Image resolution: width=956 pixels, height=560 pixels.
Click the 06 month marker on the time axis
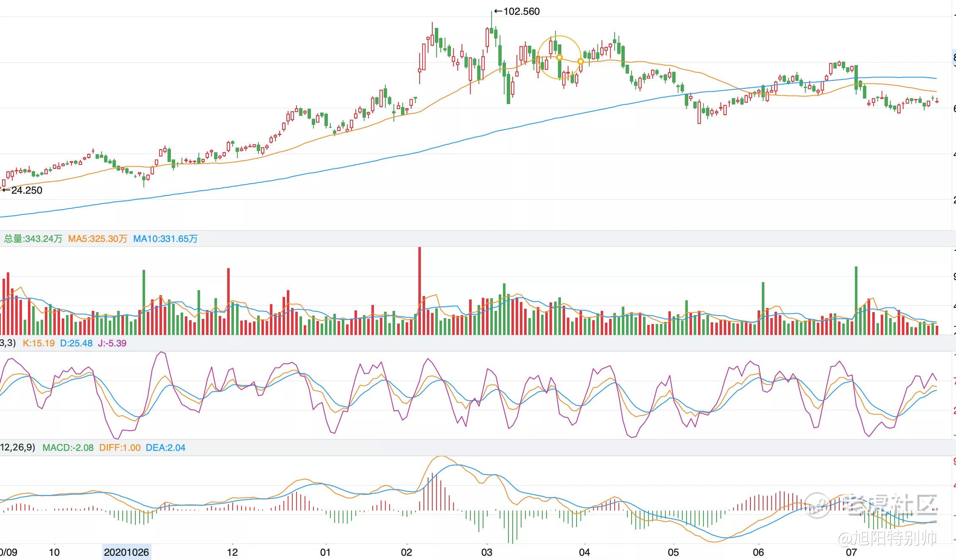pyautogui.click(x=758, y=552)
